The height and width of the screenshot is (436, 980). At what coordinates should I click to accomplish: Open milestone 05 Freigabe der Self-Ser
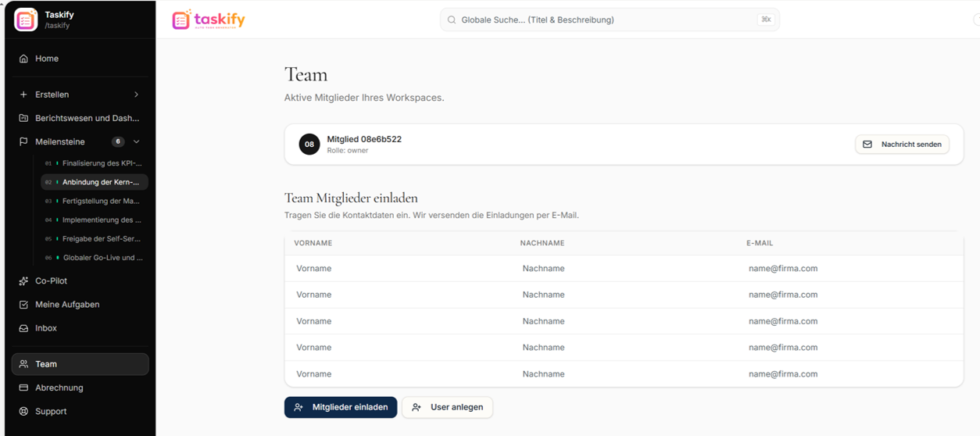[94, 238]
